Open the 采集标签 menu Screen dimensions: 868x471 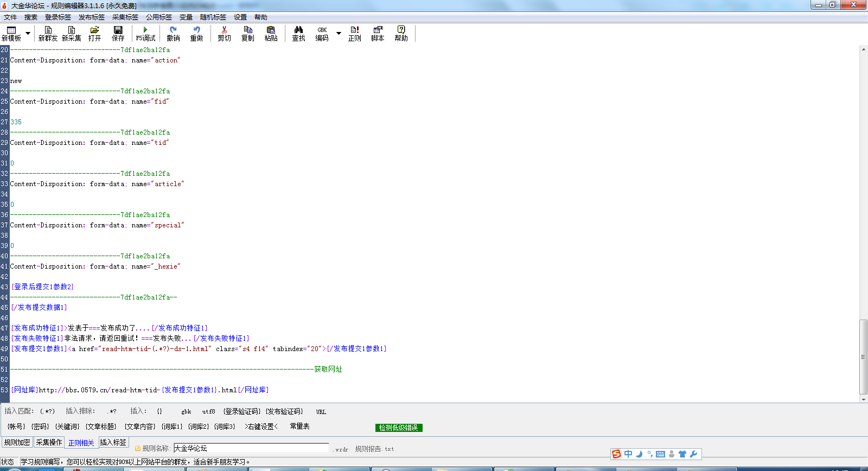pyautogui.click(x=125, y=17)
